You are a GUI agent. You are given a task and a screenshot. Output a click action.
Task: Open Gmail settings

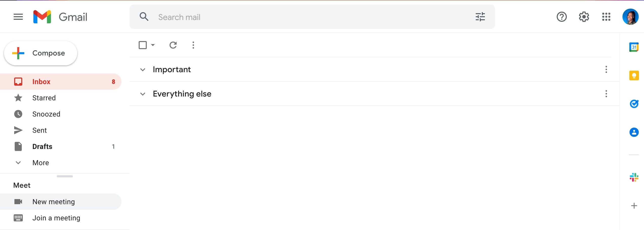(584, 17)
